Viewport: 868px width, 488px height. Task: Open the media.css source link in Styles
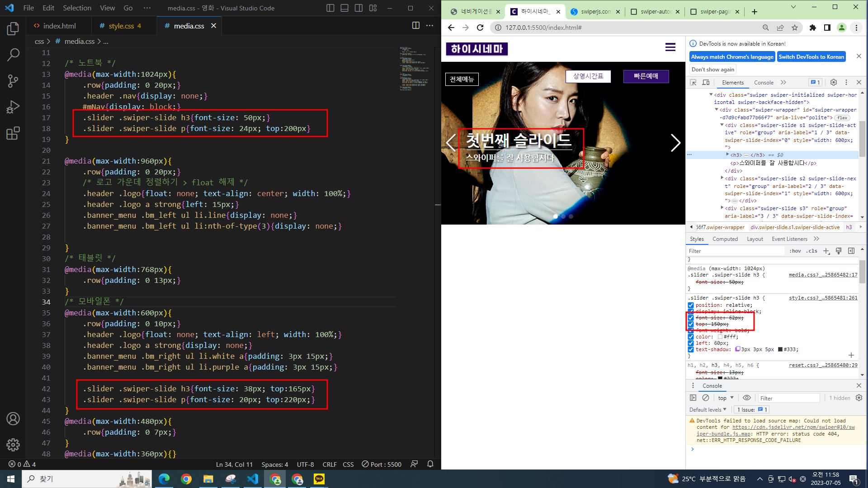(x=822, y=275)
